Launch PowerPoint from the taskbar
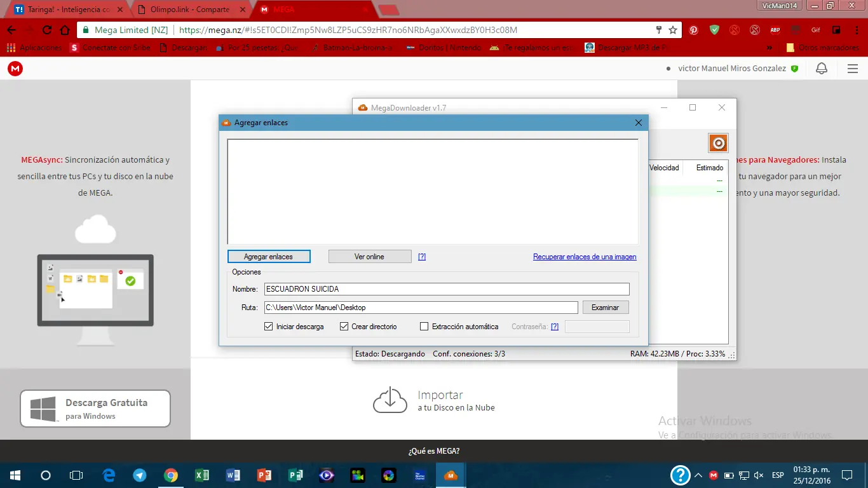 point(264,475)
